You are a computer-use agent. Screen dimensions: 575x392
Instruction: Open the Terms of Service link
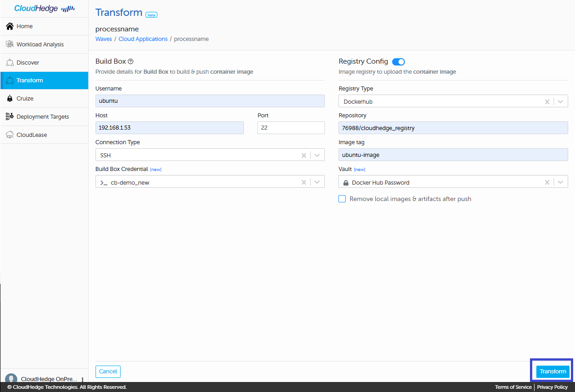point(513,387)
